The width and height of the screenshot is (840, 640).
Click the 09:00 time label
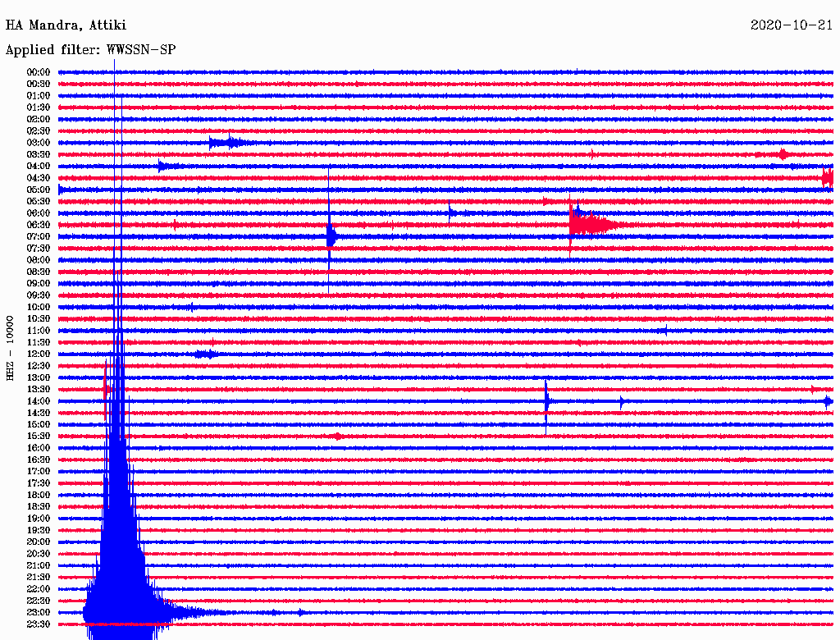pyautogui.click(x=39, y=284)
